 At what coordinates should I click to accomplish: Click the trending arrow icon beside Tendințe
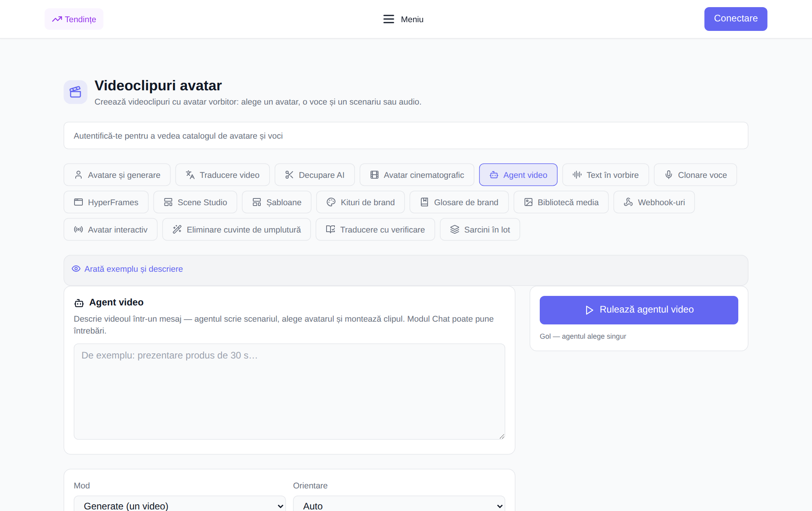pos(57,19)
